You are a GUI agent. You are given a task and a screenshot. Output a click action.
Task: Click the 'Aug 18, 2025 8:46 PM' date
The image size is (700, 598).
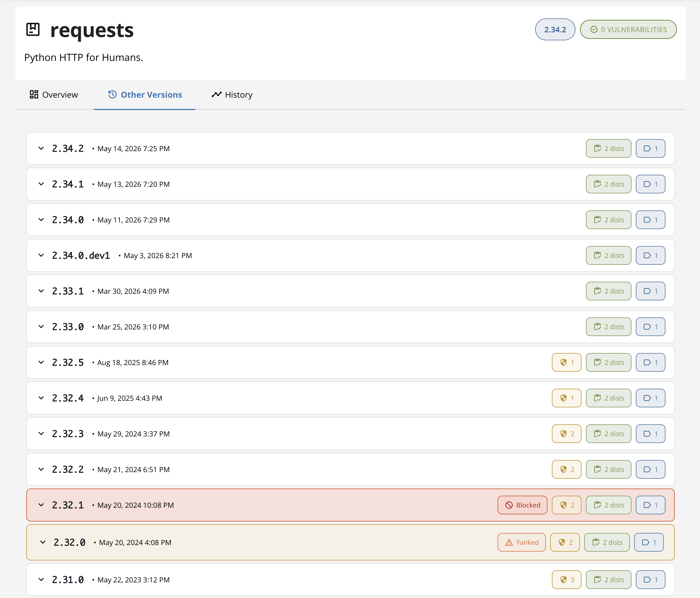133,363
